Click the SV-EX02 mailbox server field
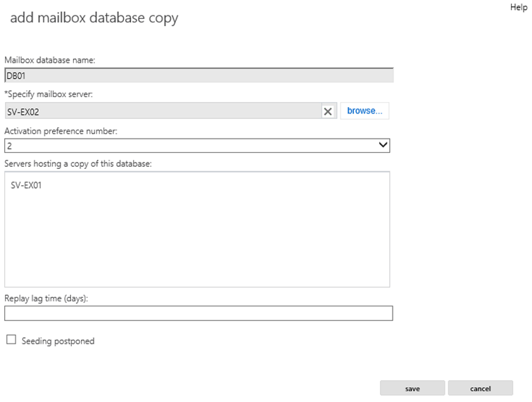Screen dimensions: 532x402 [163, 111]
